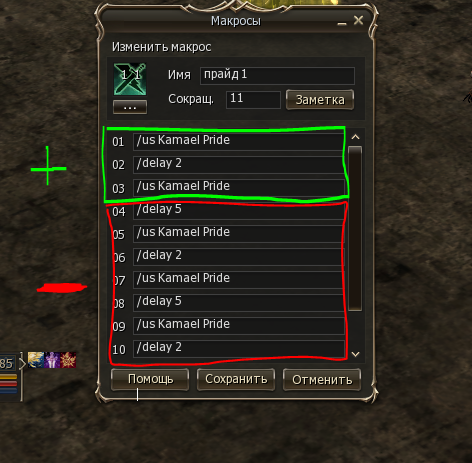Viewport: 472px width, 463px height.
Task: Click the Заметка button
Action: click(320, 100)
